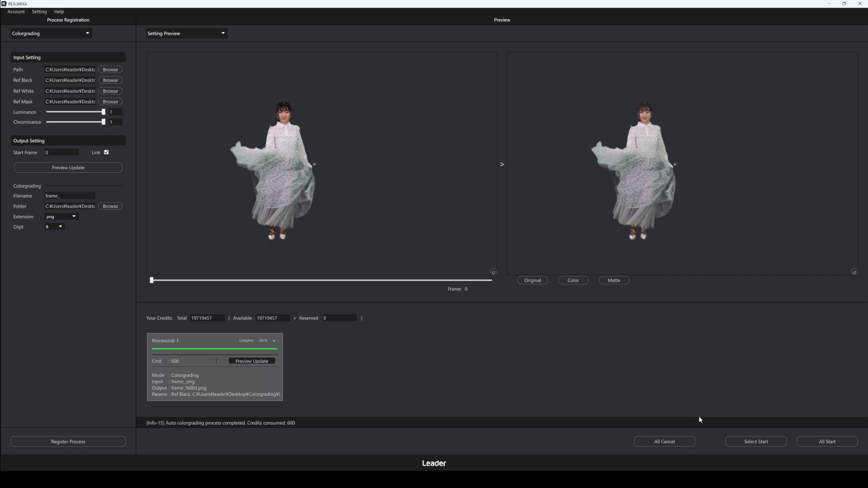Toggle the Link checkbox
Screen dimensions: 868x488
coord(106,152)
